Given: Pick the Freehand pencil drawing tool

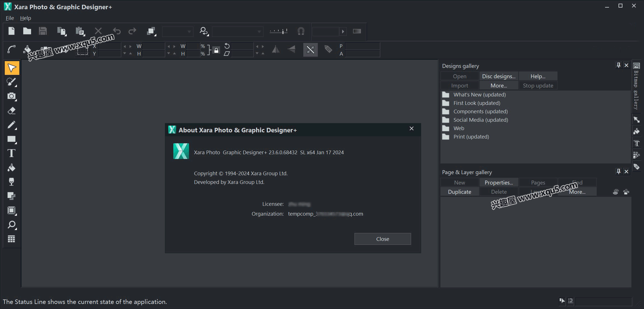Looking at the screenshot, I should coord(12,125).
